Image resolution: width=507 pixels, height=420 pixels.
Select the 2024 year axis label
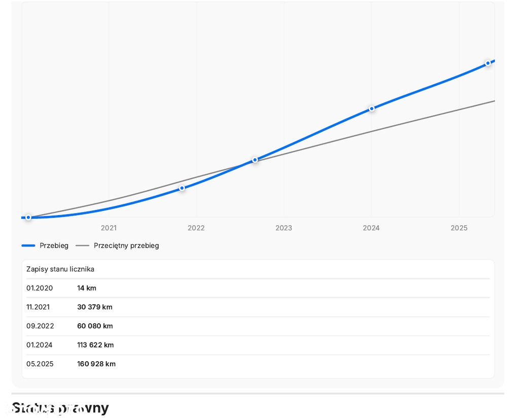[371, 228]
